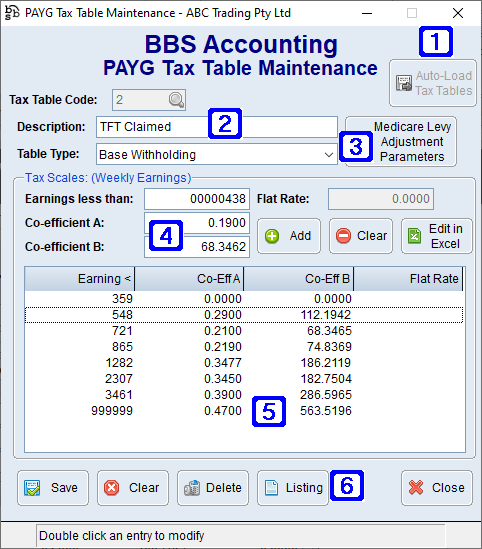Click the Co-Eff B value 74.8369
The width and height of the screenshot is (482, 549).
coord(329,347)
